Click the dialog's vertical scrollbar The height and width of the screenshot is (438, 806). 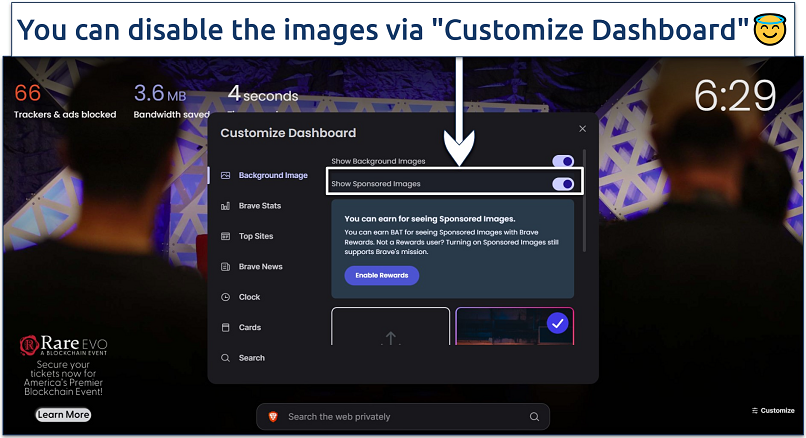tap(585, 200)
